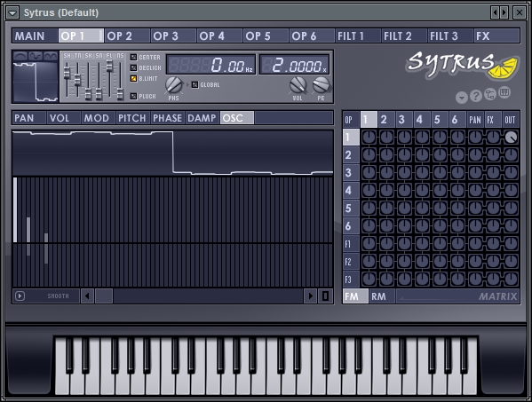
Task: Open the Sytrus options dropdown arrow icon
Action: (462, 98)
